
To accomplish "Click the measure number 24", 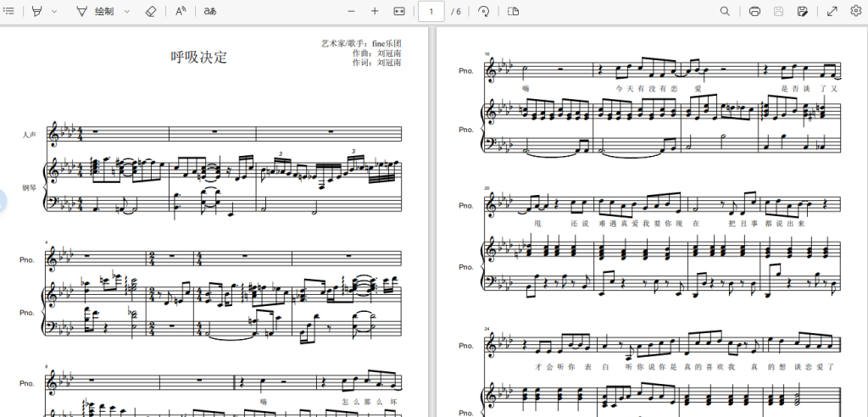I will pos(487,329).
